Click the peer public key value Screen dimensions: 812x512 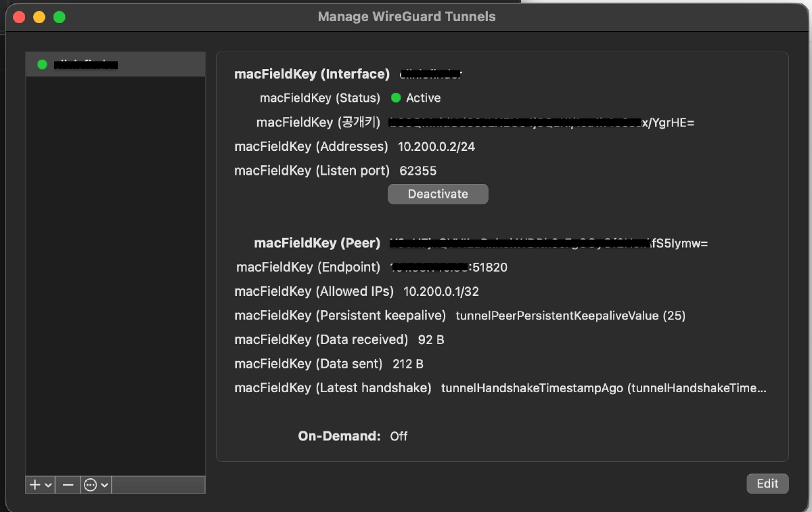pyautogui.click(x=549, y=242)
